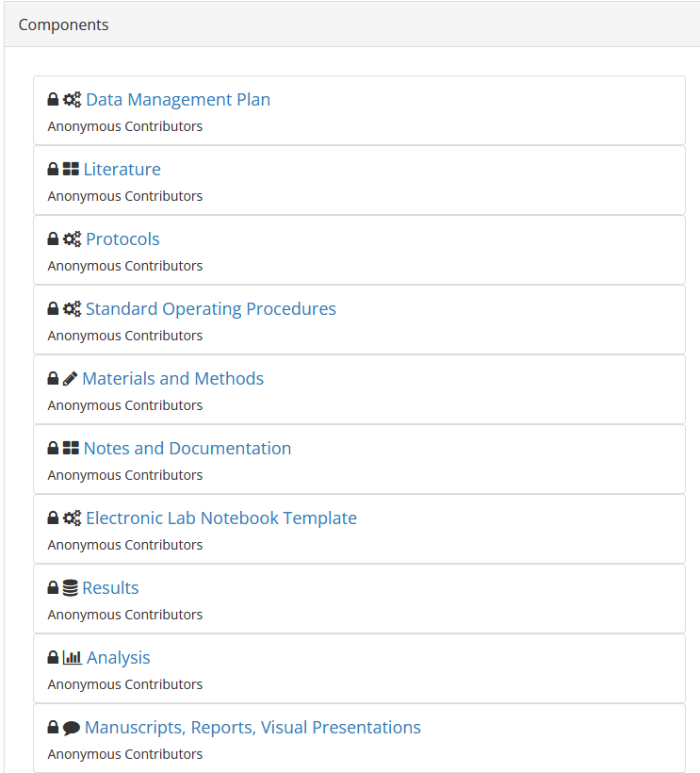
Task: Open the Analysis component
Action: (118, 658)
